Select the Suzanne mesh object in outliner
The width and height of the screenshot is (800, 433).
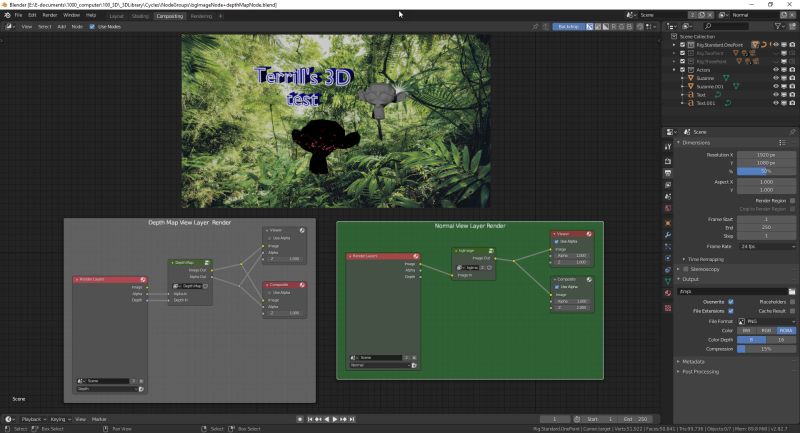[705, 78]
